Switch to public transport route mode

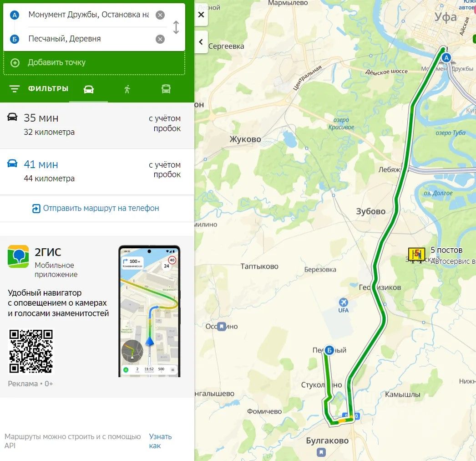[x=166, y=89]
